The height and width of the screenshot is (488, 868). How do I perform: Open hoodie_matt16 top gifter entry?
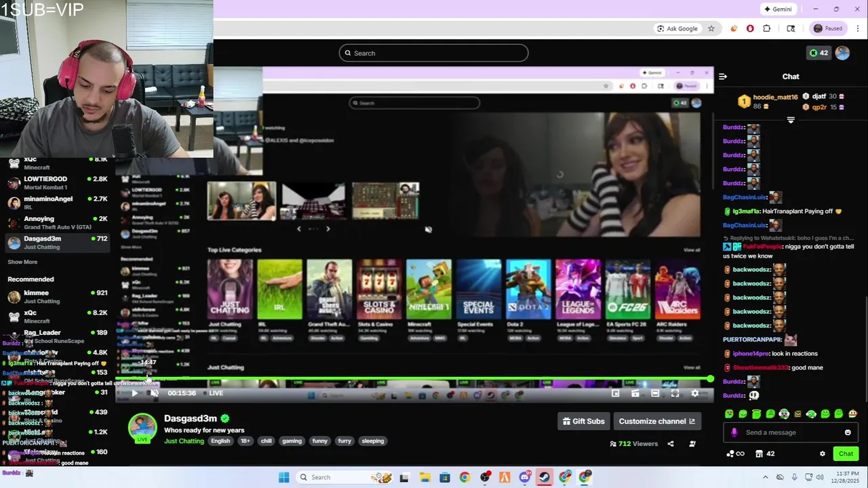pos(768,101)
